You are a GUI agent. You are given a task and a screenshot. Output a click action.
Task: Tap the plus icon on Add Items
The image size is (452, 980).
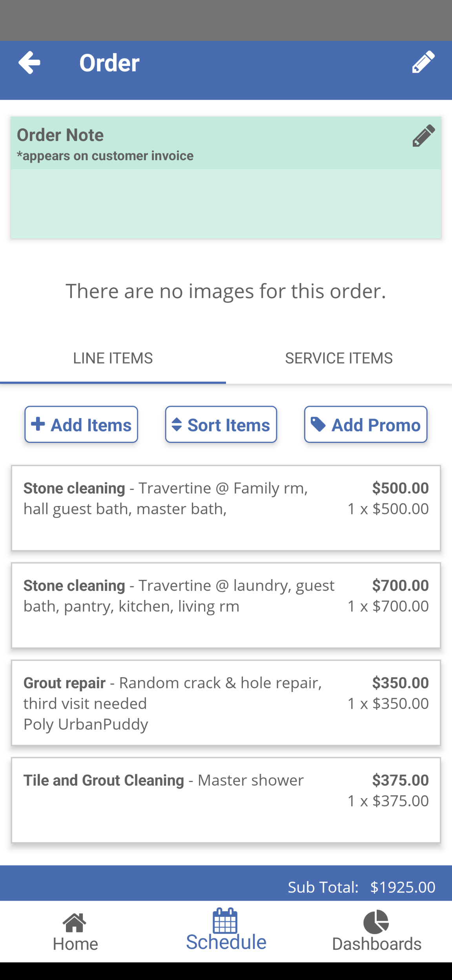pyautogui.click(x=38, y=424)
